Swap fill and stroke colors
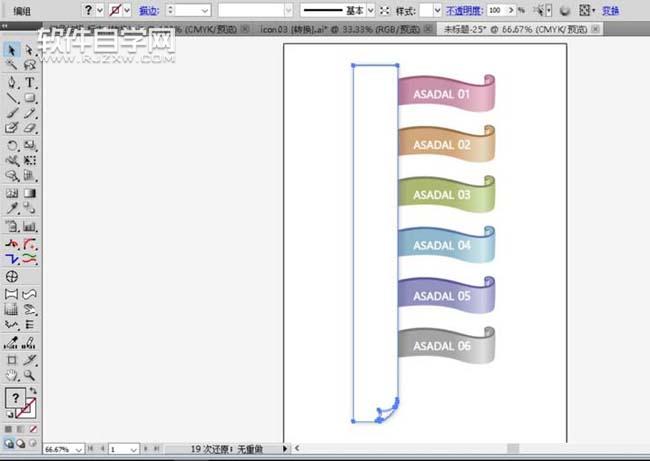The width and height of the screenshot is (650, 461). pyautogui.click(x=33, y=391)
